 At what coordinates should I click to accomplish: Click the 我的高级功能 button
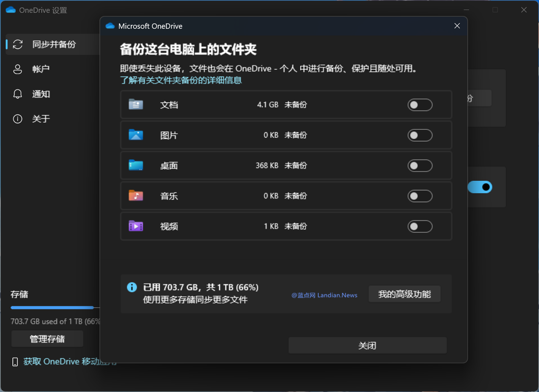[x=405, y=294]
